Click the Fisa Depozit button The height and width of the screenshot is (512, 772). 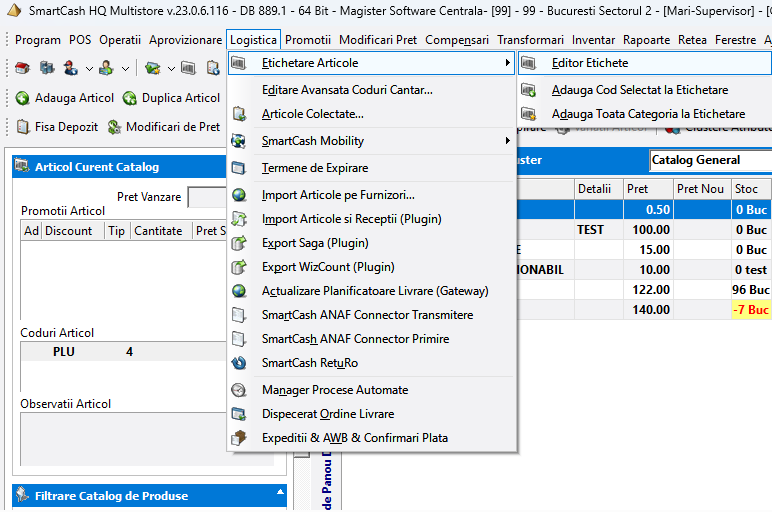[57, 127]
